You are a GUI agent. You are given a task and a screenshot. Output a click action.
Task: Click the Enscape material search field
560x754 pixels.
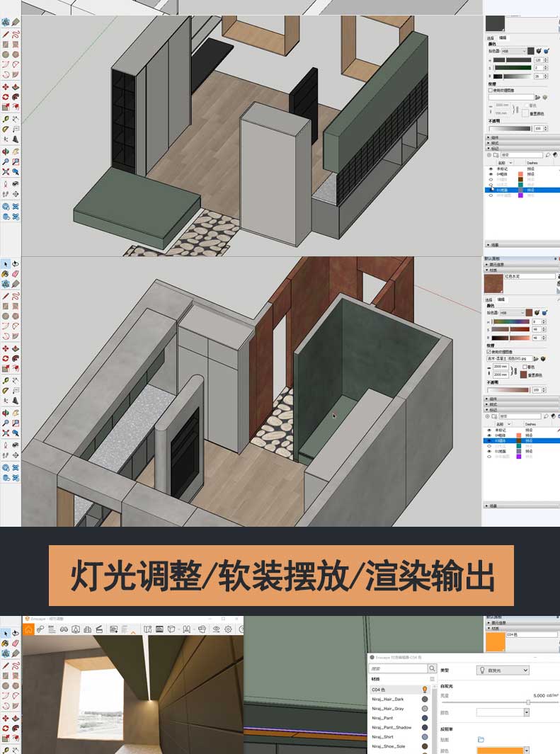(399, 668)
